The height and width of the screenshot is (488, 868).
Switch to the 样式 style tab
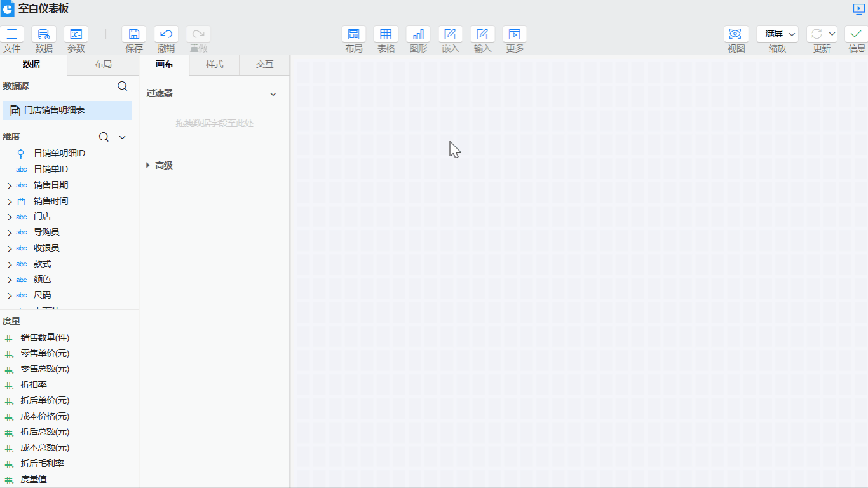point(214,65)
